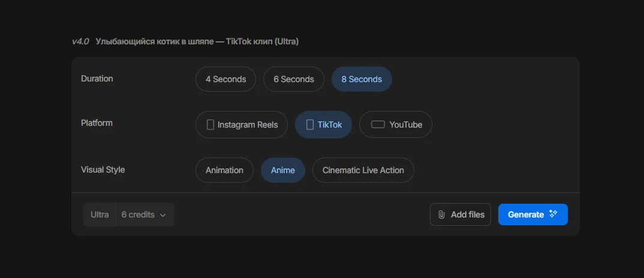This screenshot has height=278, width=644.
Task: Pick Instagram Reels as the platform
Action: (242, 125)
